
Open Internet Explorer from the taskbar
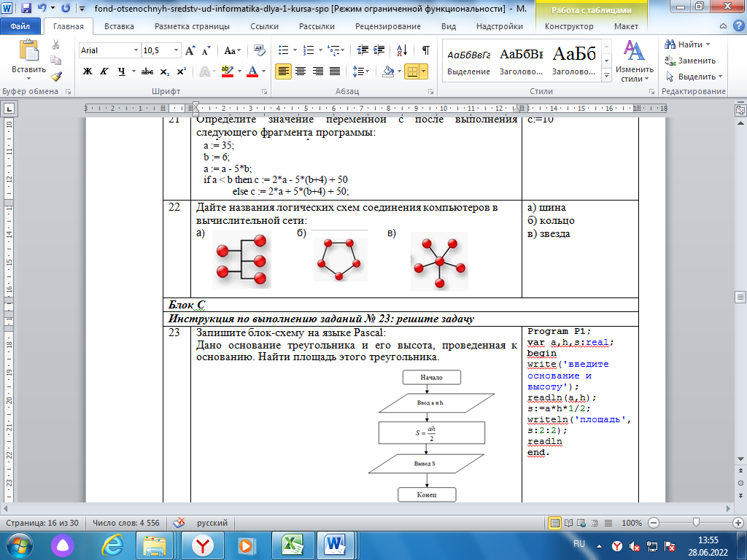112,545
